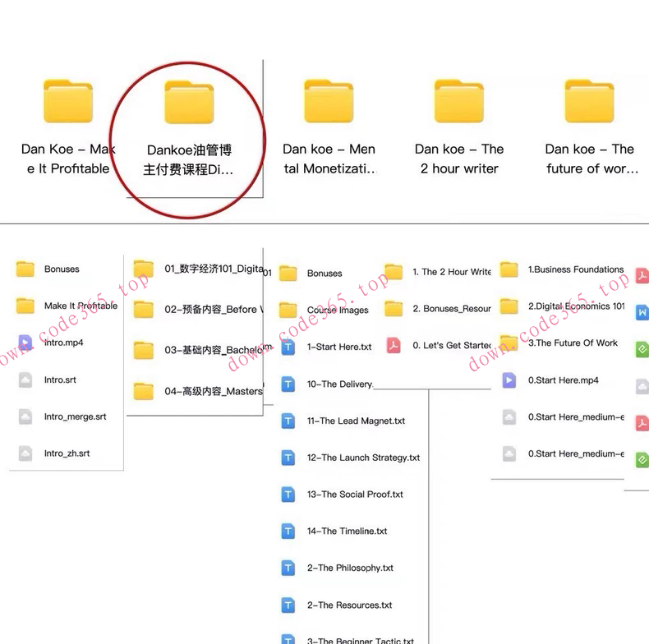Screen dimensions: 649x644
Task: Click the Intro.srt file icon
Action: click(25, 379)
